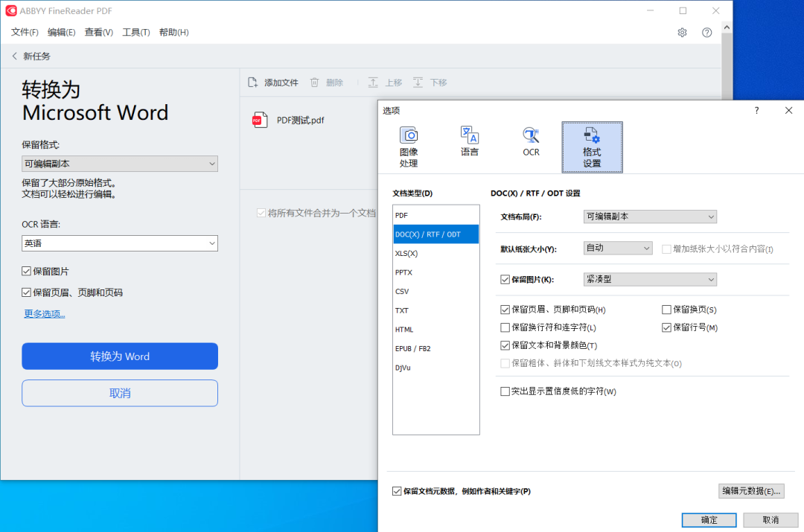Enable 突出显示置信度低的字符(W) checkbox
804x532 pixels.
(x=505, y=391)
